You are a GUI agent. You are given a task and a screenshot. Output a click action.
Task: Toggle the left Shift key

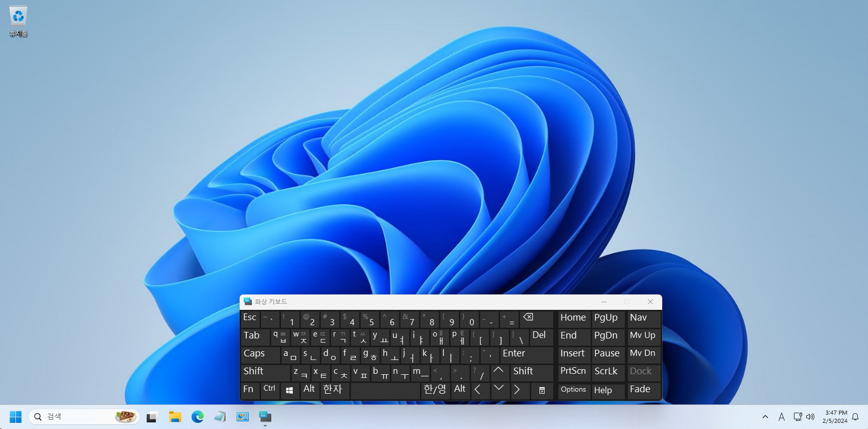[x=265, y=373]
